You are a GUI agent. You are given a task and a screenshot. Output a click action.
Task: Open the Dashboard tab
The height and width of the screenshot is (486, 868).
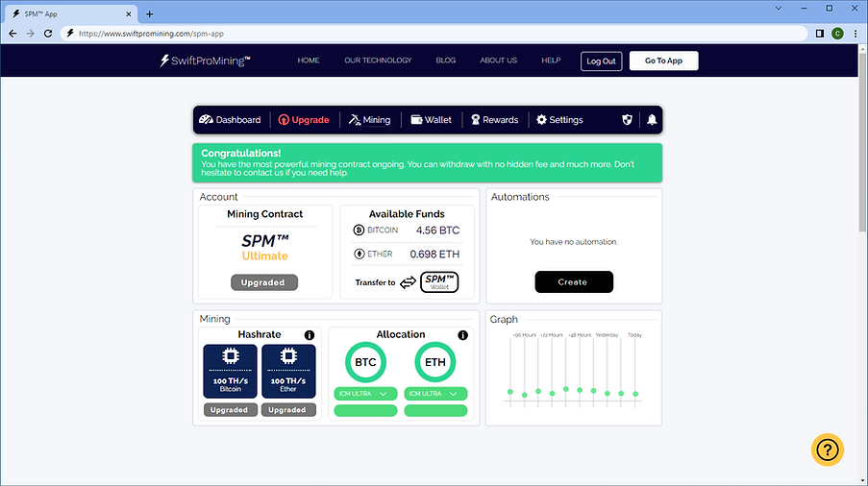tap(230, 119)
